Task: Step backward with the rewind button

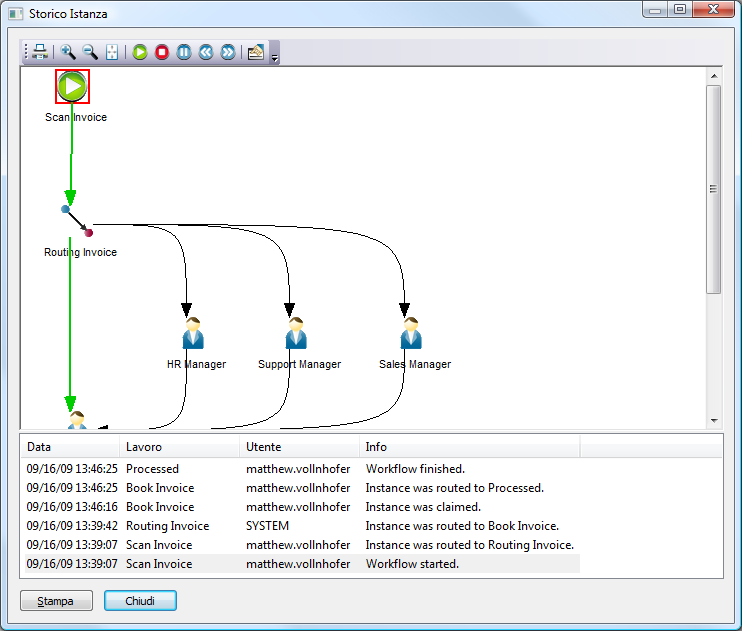Action: (206, 52)
